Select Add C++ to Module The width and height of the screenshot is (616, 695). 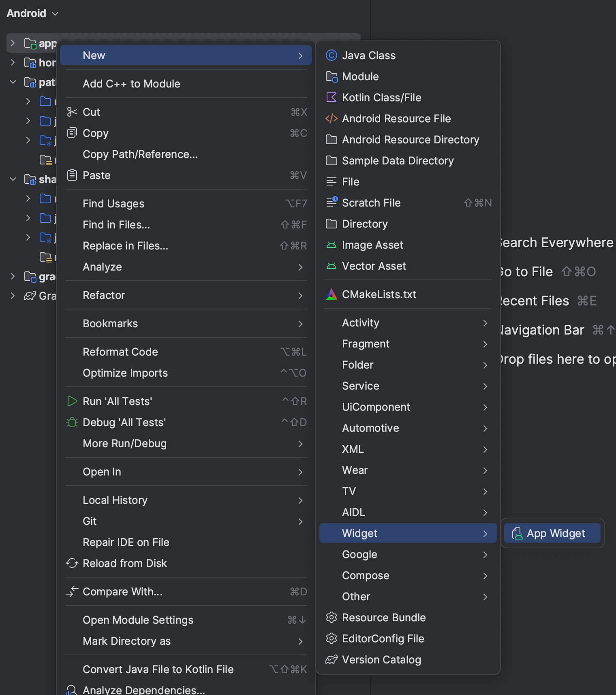(x=186, y=84)
